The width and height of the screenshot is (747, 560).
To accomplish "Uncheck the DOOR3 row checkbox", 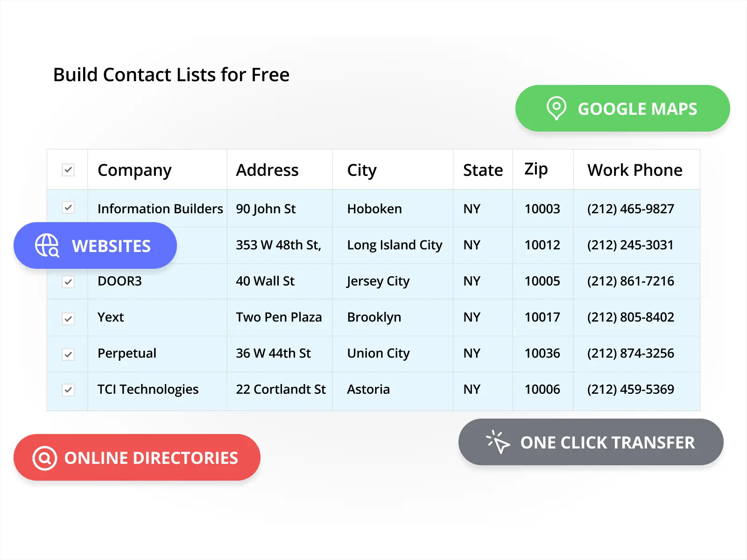I will 68,282.
